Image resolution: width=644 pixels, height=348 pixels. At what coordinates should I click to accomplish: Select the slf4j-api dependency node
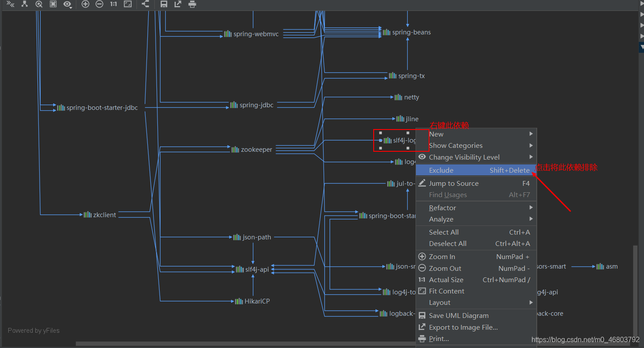(252, 269)
